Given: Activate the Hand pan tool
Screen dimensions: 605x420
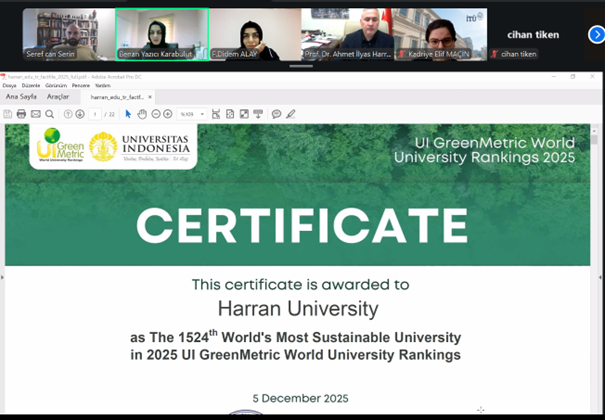Looking at the screenshot, I should pos(142,114).
